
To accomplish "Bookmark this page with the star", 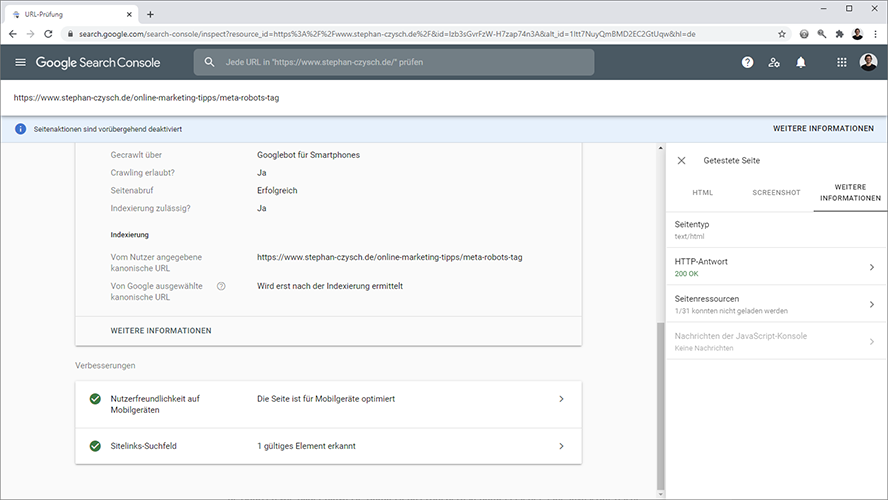I will (782, 34).
